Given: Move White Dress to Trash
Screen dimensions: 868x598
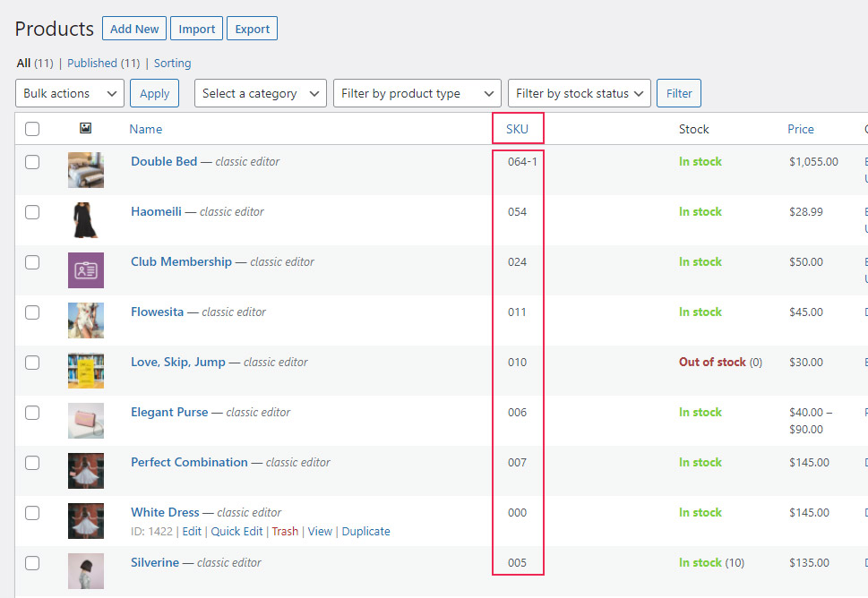Looking at the screenshot, I should click(285, 531).
